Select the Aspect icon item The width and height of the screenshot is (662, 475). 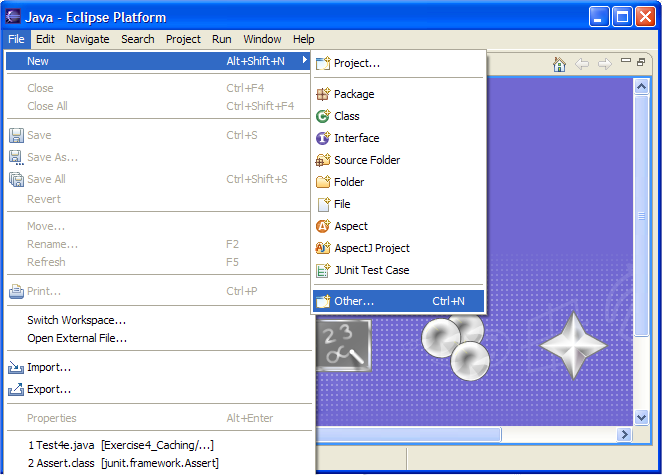tap(323, 226)
